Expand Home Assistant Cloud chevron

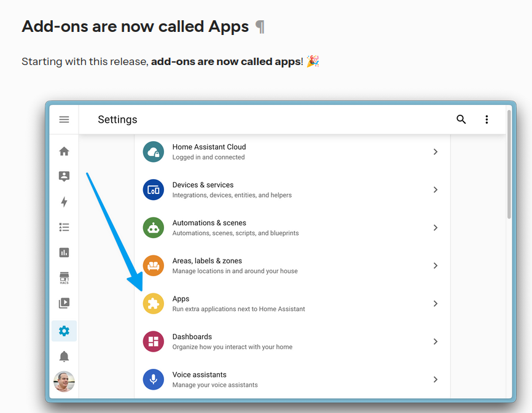coord(436,152)
